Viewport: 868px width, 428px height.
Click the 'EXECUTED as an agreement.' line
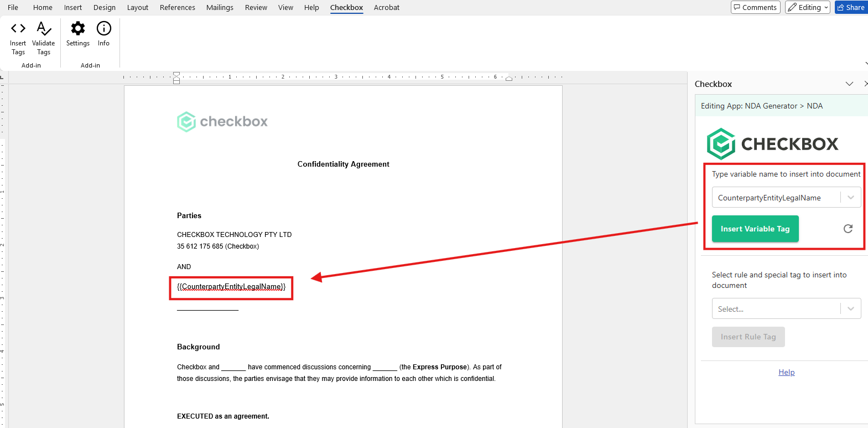click(x=223, y=416)
